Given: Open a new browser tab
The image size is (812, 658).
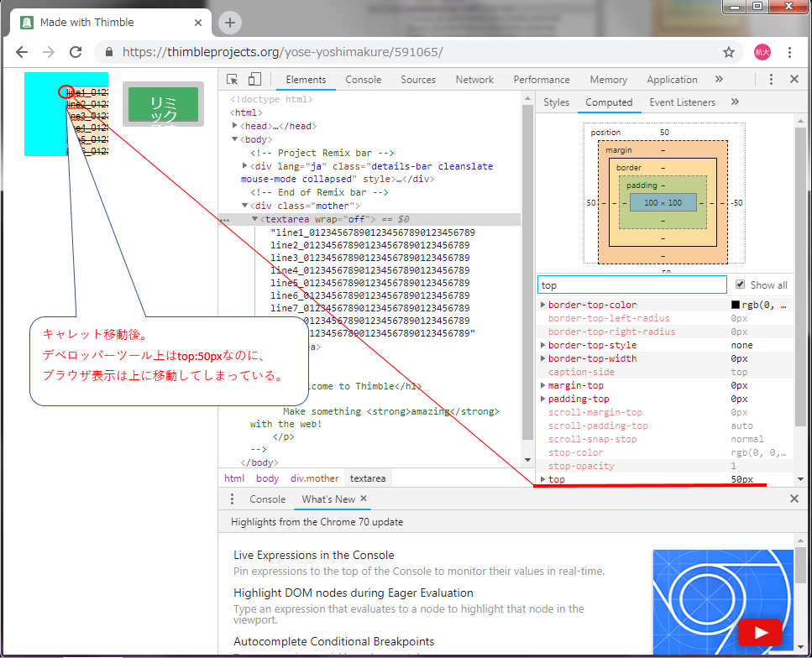Looking at the screenshot, I should [230, 23].
